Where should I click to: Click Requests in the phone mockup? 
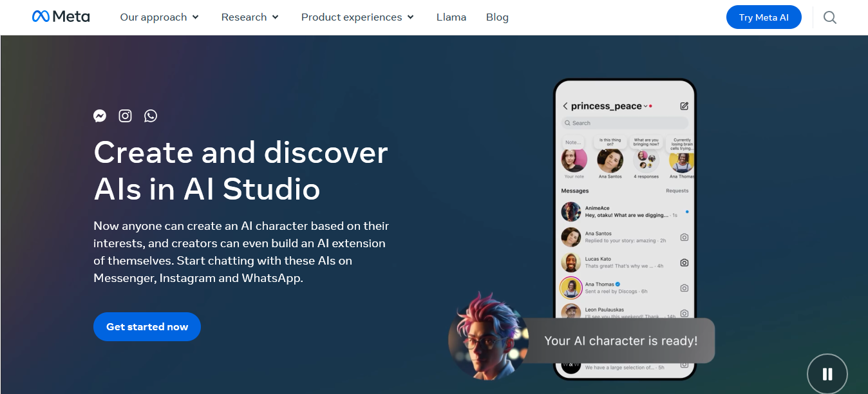(x=677, y=191)
